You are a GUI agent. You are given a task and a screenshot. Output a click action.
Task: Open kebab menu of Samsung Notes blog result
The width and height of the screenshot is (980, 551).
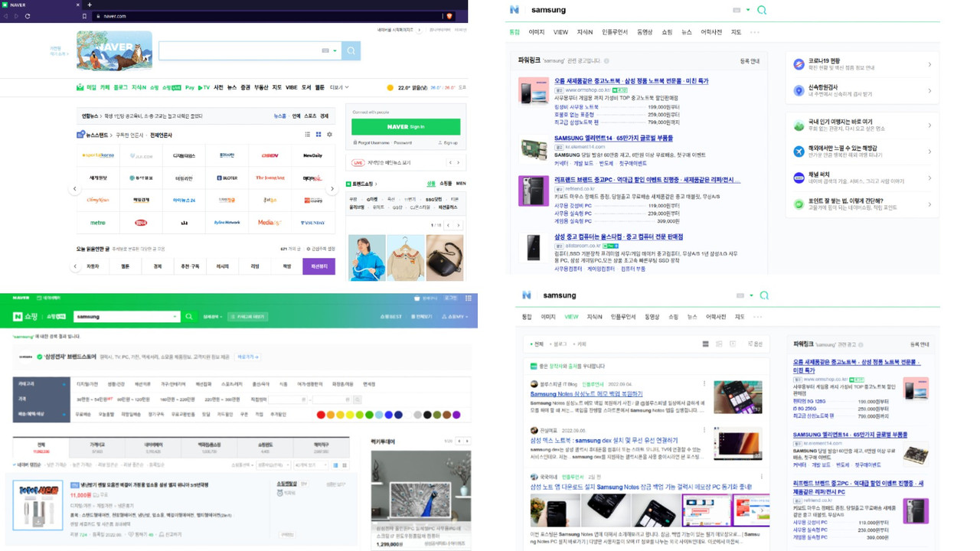(x=704, y=384)
